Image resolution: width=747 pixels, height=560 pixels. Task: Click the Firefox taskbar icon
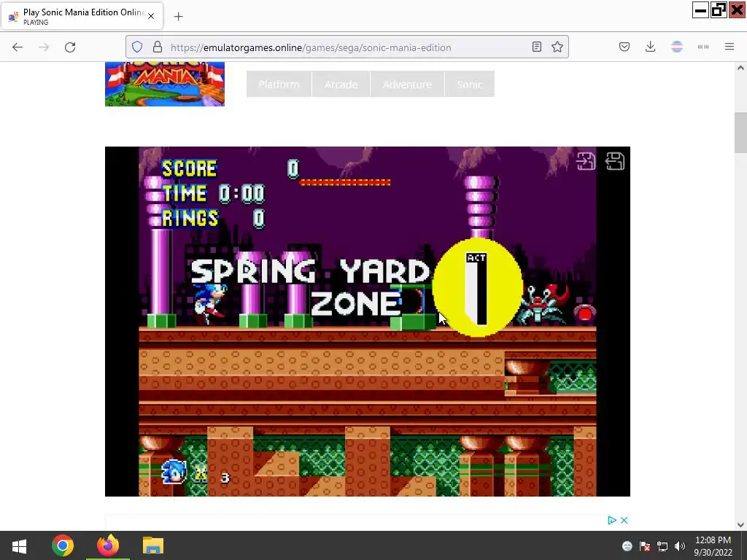(108, 545)
